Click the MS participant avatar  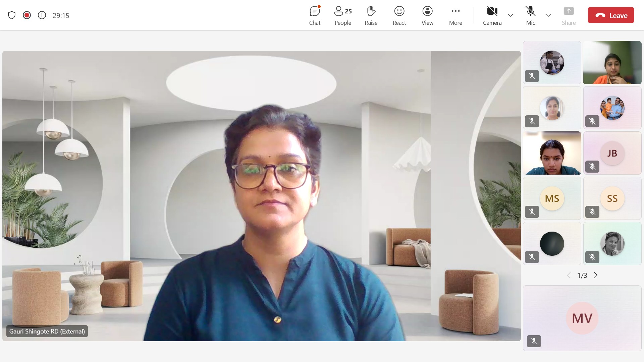[x=552, y=198]
